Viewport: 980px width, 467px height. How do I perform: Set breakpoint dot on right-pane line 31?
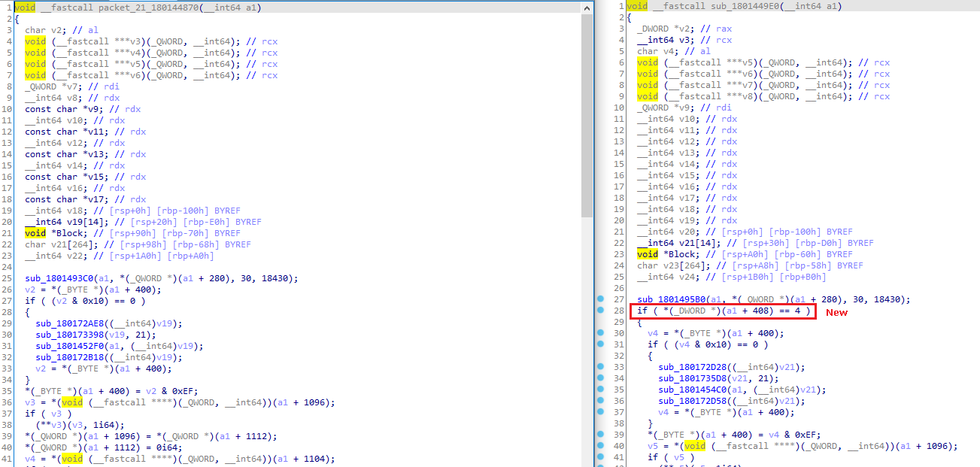(x=600, y=344)
